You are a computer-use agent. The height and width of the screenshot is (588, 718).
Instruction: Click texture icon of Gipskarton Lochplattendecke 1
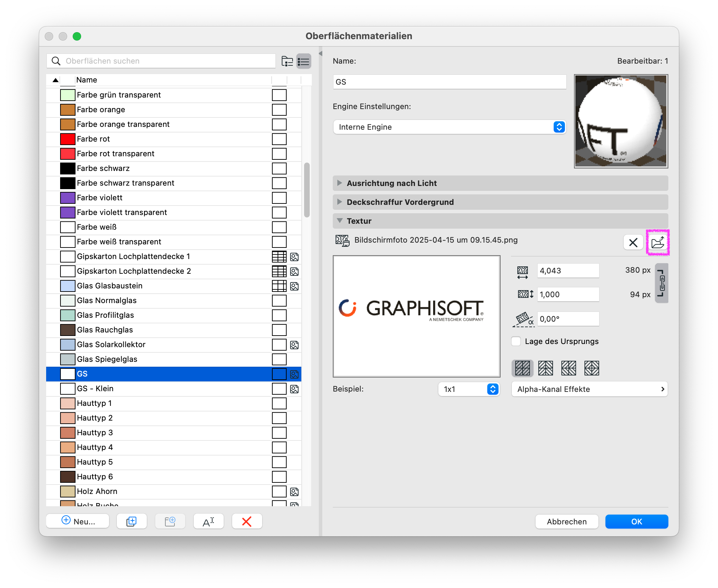294,257
